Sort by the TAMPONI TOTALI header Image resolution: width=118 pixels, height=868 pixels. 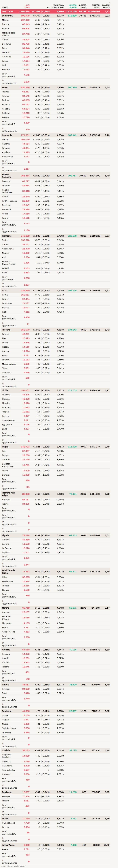coord(96,6)
